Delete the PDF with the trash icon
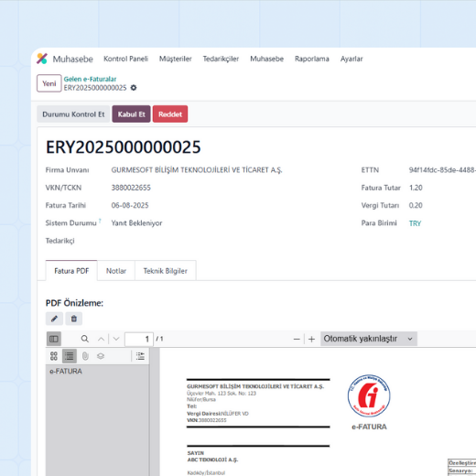This screenshot has width=476, height=476. 74,319
